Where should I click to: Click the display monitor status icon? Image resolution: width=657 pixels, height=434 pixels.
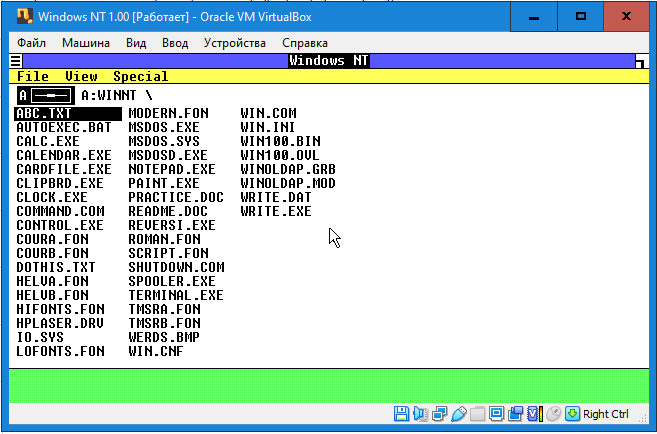point(497,414)
